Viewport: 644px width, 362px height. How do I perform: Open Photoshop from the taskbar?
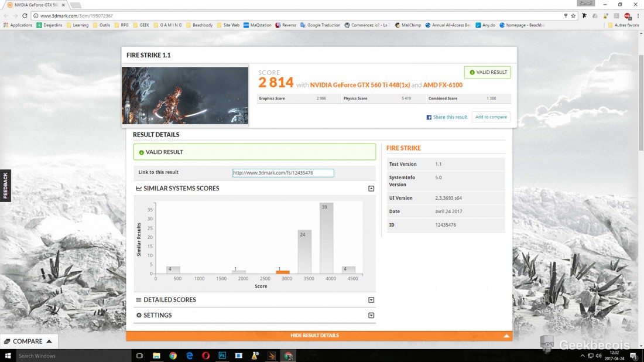click(x=222, y=356)
